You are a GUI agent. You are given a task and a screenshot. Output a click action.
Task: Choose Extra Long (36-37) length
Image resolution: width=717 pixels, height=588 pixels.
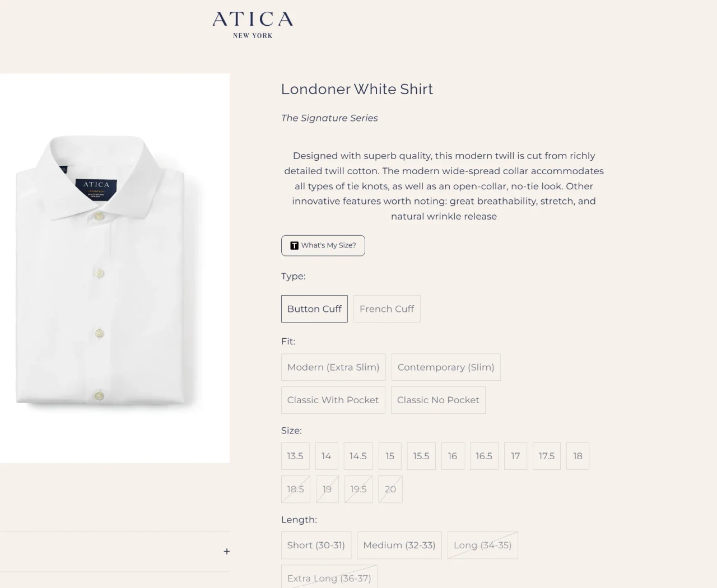(329, 576)
